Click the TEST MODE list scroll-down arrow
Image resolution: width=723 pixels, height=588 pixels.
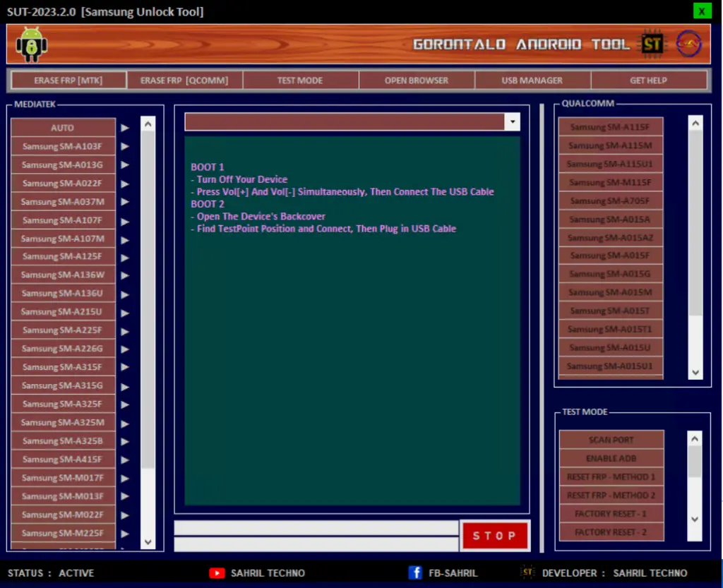tap(695, 520)
